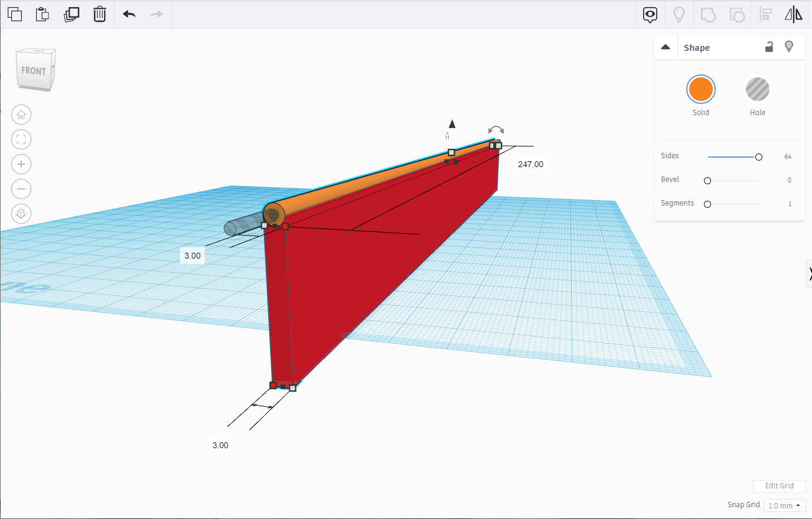Click the Duplicate and repeat icon
The image size is (812, 519).
click(71, 14)
